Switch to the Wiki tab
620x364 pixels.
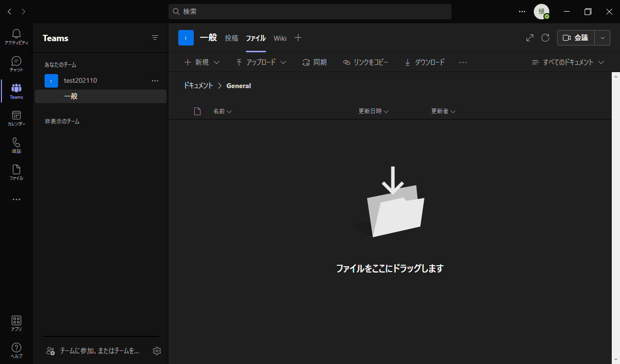[280, 38]
